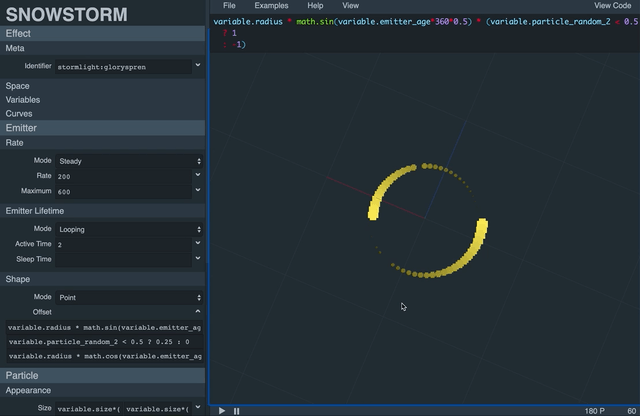Collapse the Effect section header
This screenshot has height=416, width=640.
click(102, 33)
